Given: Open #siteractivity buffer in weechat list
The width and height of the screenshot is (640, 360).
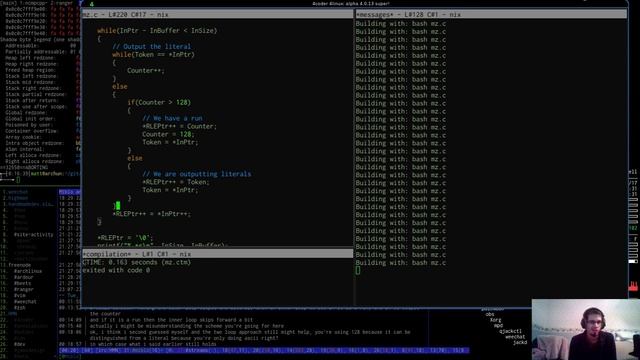Looking at the screenshot, I should (x=33, y=235).
